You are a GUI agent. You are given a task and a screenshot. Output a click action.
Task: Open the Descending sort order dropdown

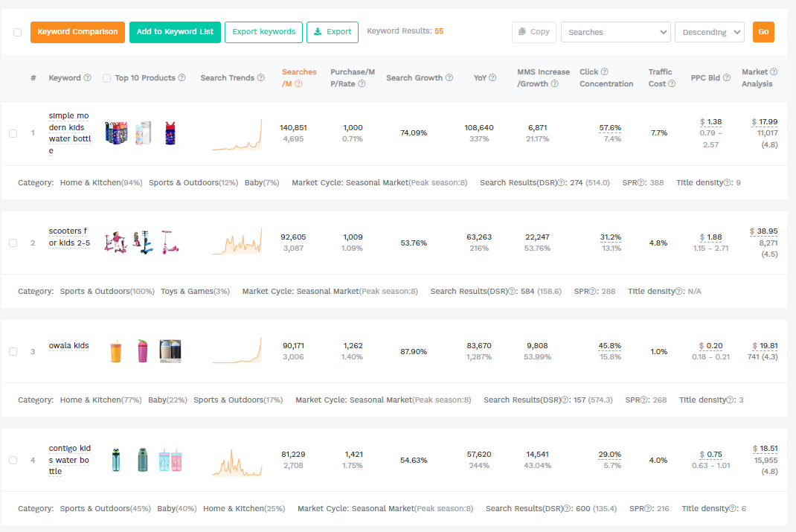710,32
